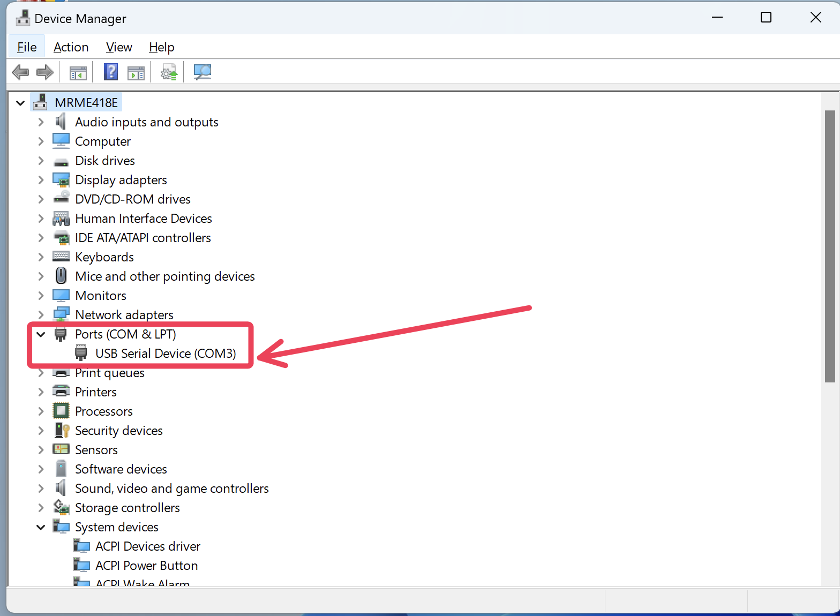The width and height of the screenshot is (840, 616).
Task: Collapse the Ports (COM & LPT) node
Action: point(41,334)
